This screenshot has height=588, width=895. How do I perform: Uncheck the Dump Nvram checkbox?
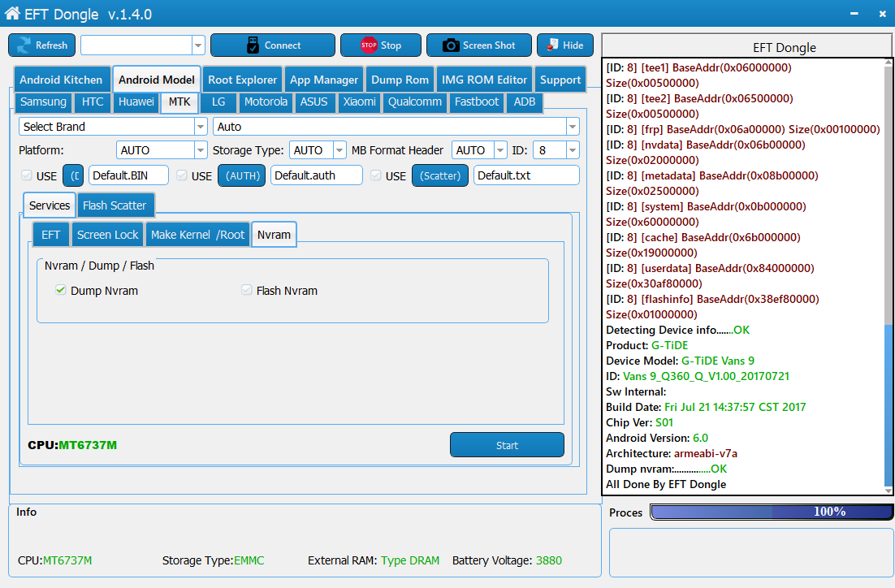(x=61, y=290)
